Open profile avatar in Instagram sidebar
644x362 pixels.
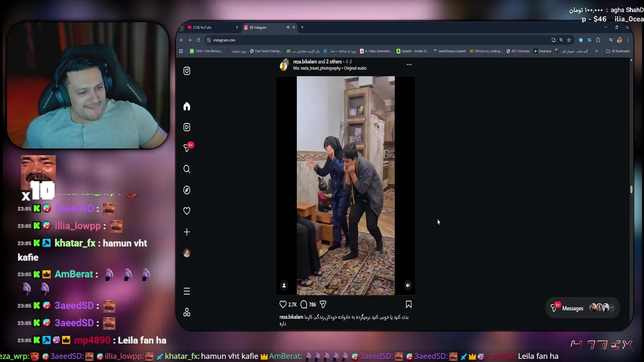(x=187, y=253)
